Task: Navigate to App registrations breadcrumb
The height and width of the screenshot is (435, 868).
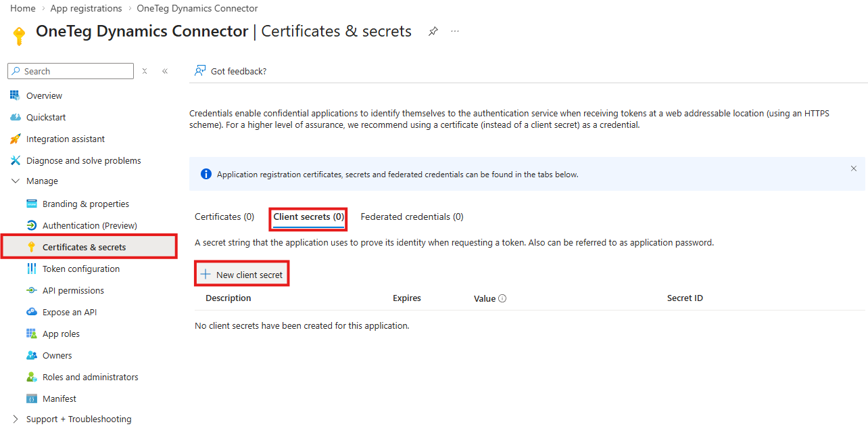Action: click(87, 8)
